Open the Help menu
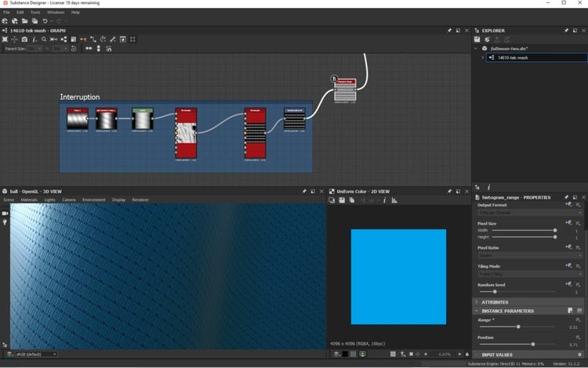This screenshot has width=588, height=368. pos(75,13)
